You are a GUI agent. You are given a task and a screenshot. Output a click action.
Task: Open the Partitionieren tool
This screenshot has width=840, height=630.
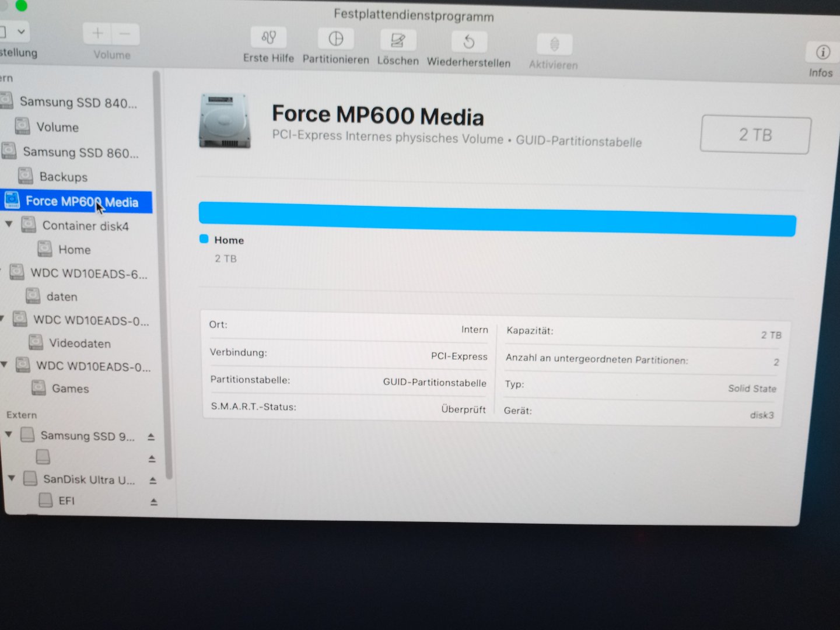[x=335, y=40]
